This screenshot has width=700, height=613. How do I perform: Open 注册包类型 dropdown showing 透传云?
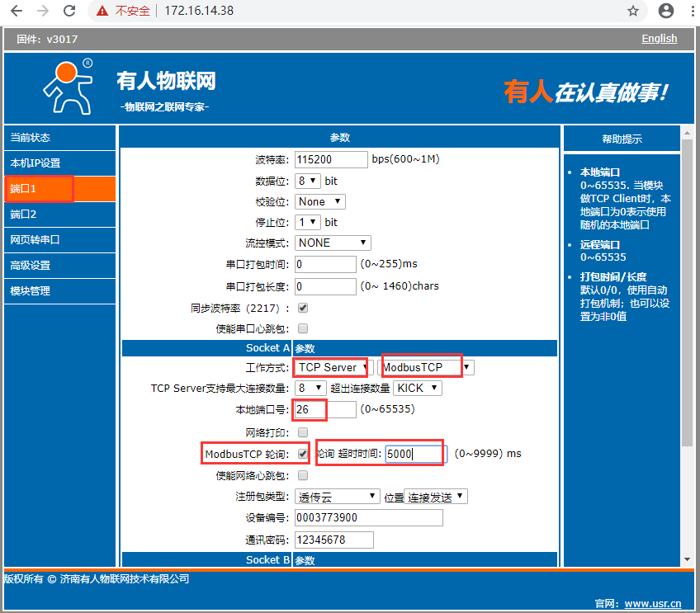(337, 497)
